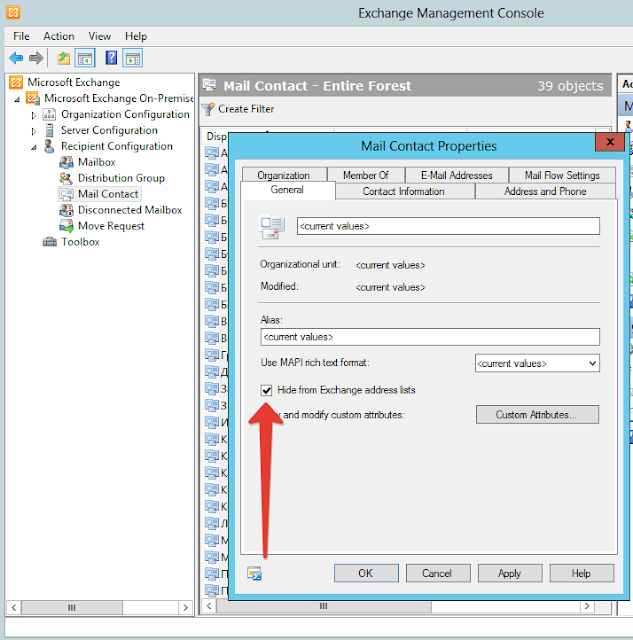The height and width of the screenshot is (640, 633).
Task: Switch to the Member Of tab
Action: [x=366, y=175]
